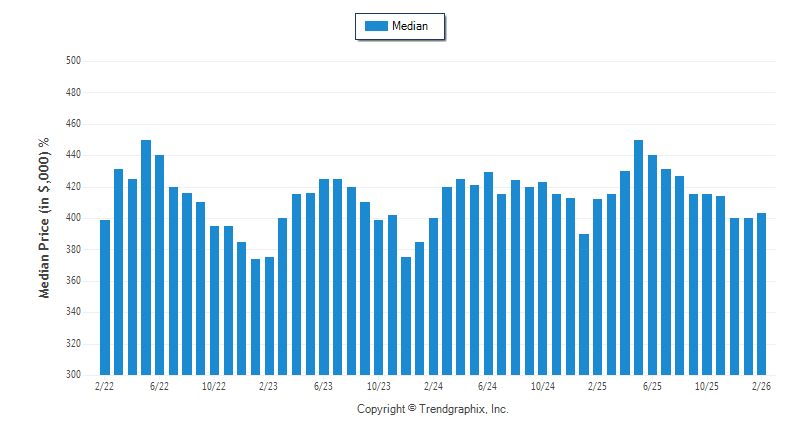
Task: Select the 6/25 median price bar
Action: (x=653, y=265)
